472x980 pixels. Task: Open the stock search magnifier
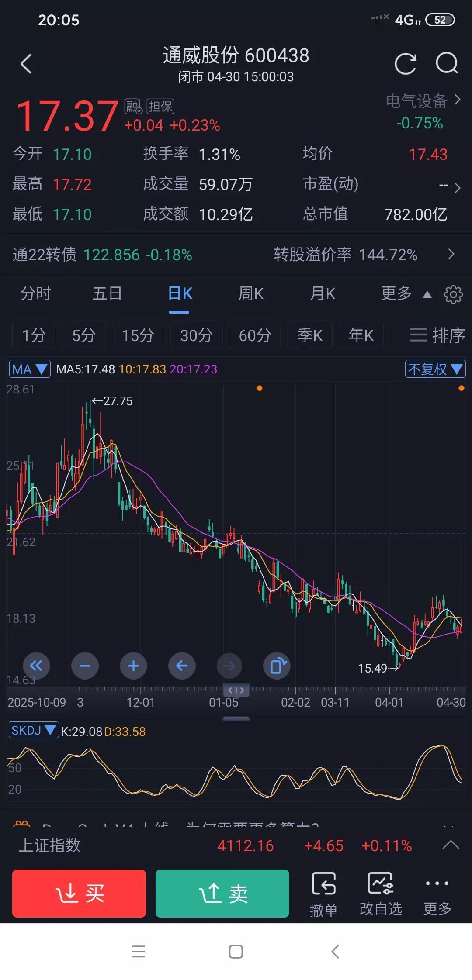447,64
